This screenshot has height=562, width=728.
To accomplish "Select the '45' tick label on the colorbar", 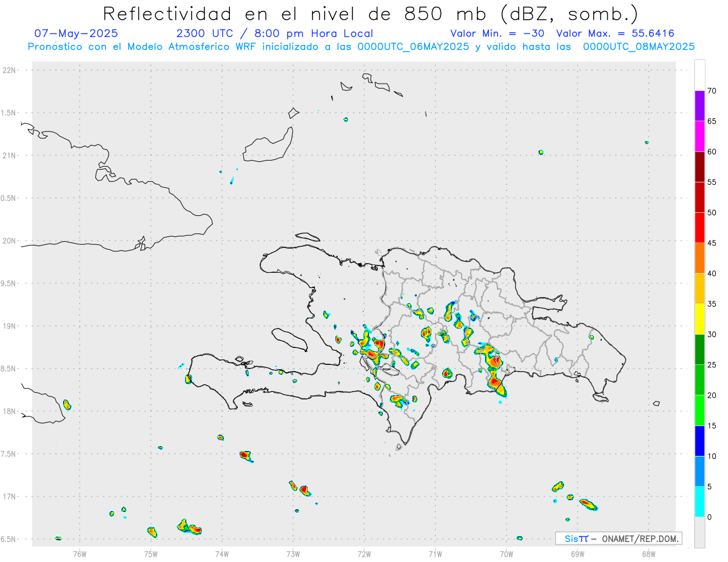I will tap(712, 243).
